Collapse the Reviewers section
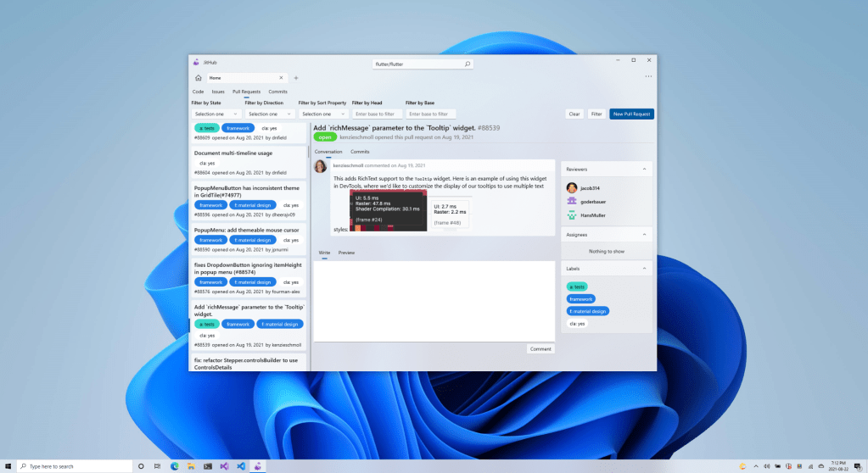The width and height of the screenshot is (868, 473). tap(643, 170)
